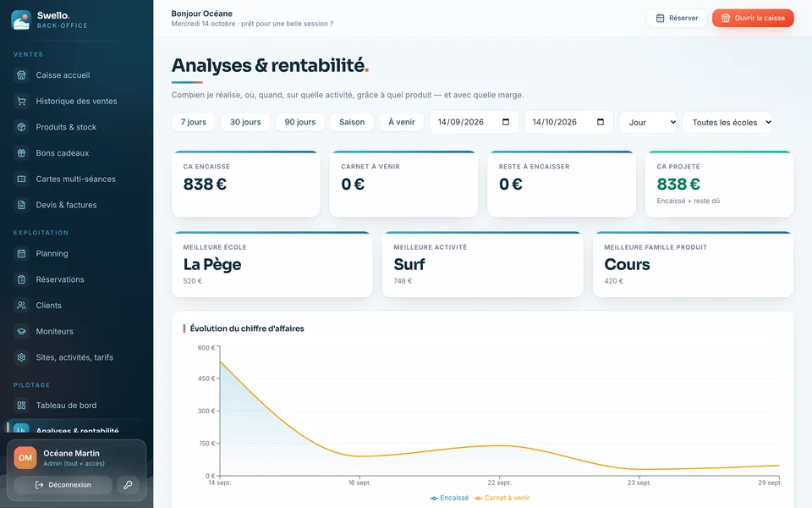Click the Déconnexion button
Image resolution: width=812 pixels, height=508 pixels.
click(x=63, y=484)
